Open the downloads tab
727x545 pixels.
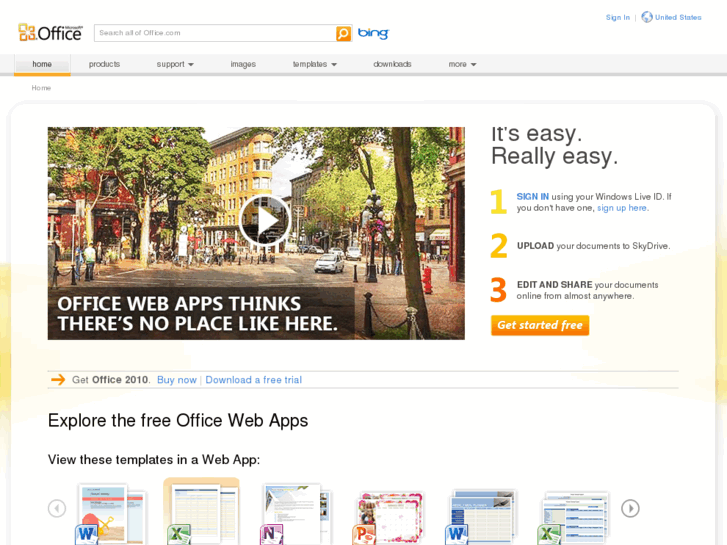coord(392,64)
